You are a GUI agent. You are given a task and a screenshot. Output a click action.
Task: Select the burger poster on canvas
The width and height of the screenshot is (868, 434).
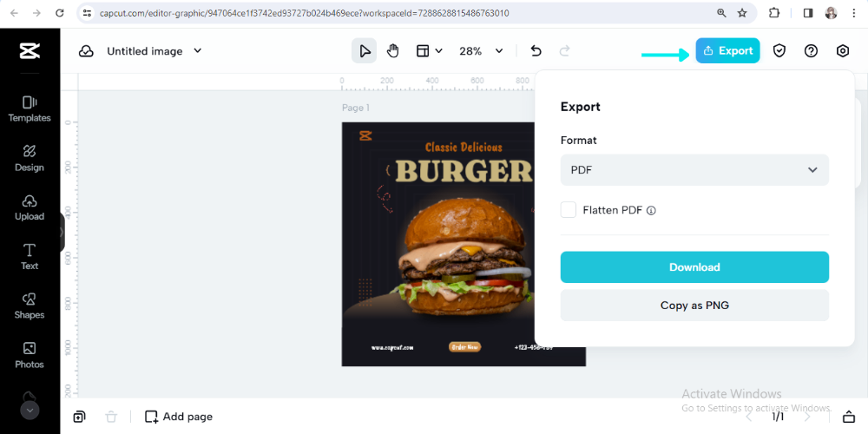464,244
